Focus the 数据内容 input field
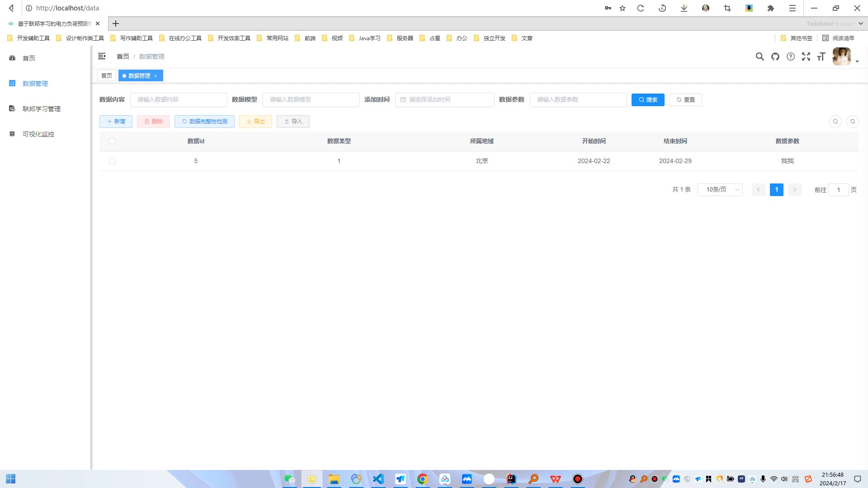The height and width of the screenshot is (488, 868). pyautogui.click(x=179, y=99)
